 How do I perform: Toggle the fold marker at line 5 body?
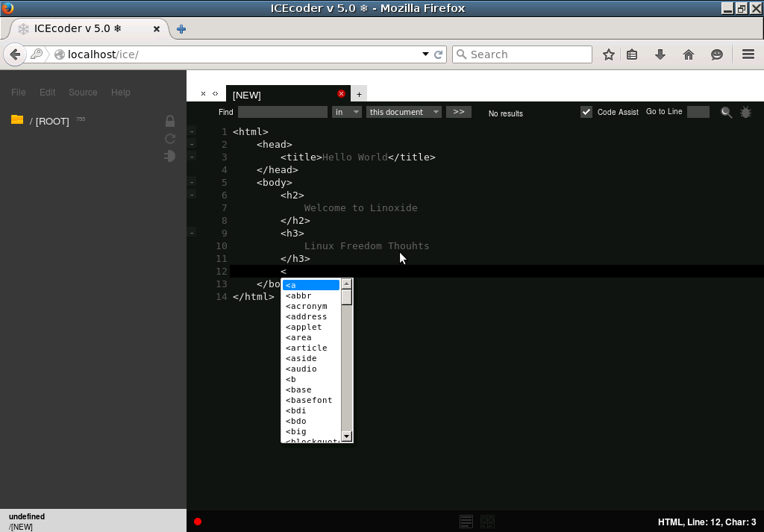click(x=192, y=182)
